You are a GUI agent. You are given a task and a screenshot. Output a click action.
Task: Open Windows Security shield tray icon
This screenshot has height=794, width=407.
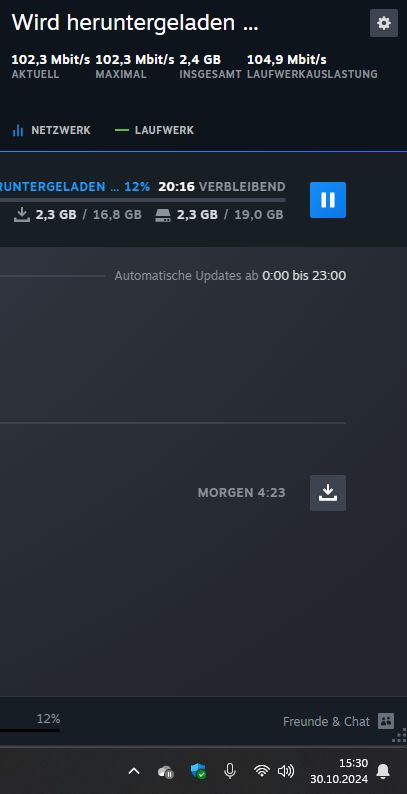[x=198, y=771]
